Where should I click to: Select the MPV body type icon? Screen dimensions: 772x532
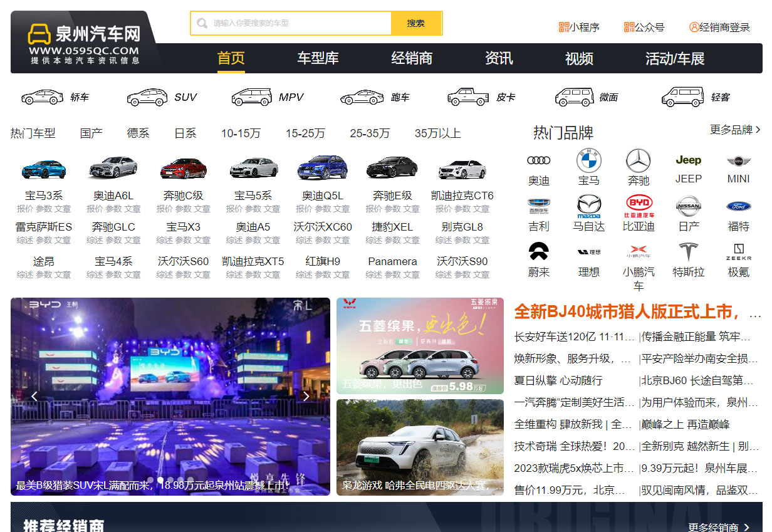click(x=252, y=97)
